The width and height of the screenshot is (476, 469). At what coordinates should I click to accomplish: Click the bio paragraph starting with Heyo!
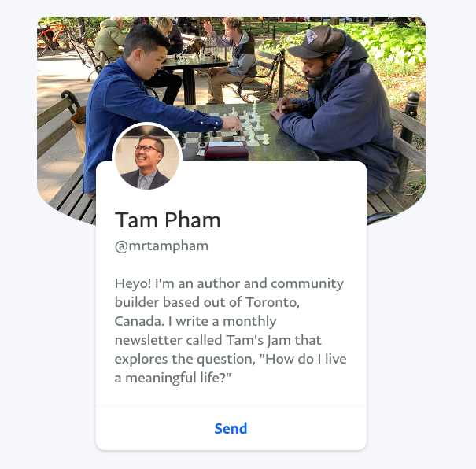[x=231, y=331]
